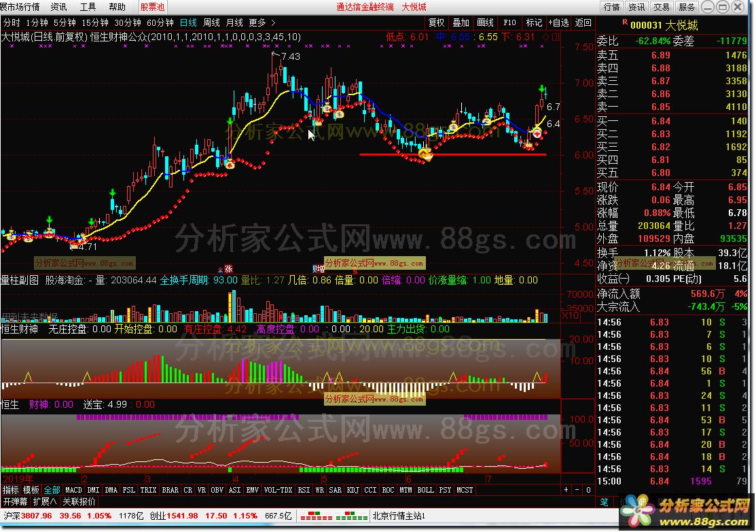Click the small square icon after the diamond
The width and height of the screenshot is (756, 532).
point(556,37)
